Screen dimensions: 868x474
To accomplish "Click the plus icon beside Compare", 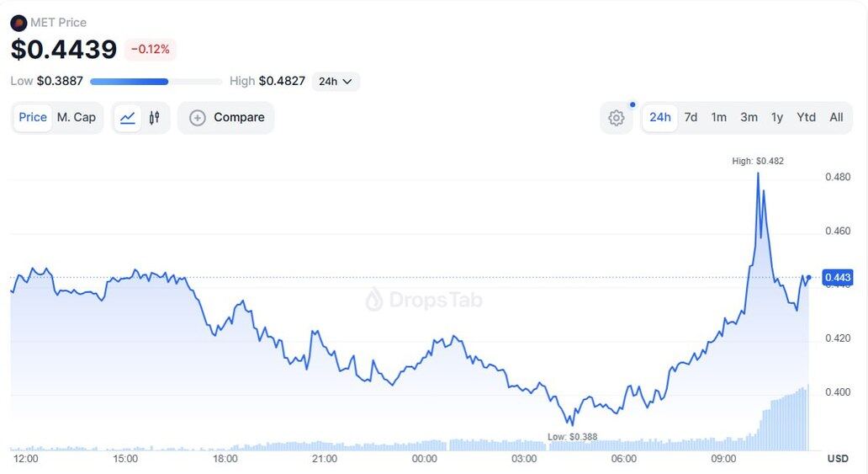I will (x=198, y=118).
